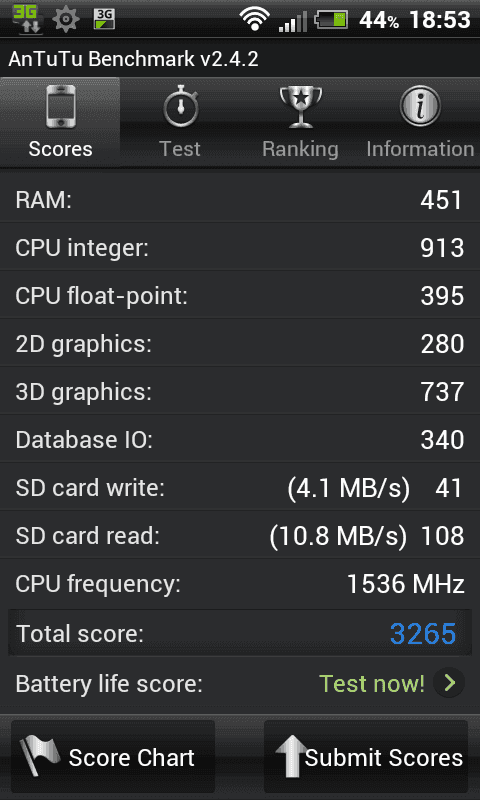This screenshot has height=800, width=480.
Task: Switch to the Test tab label
Action: [x=180, y=149]
